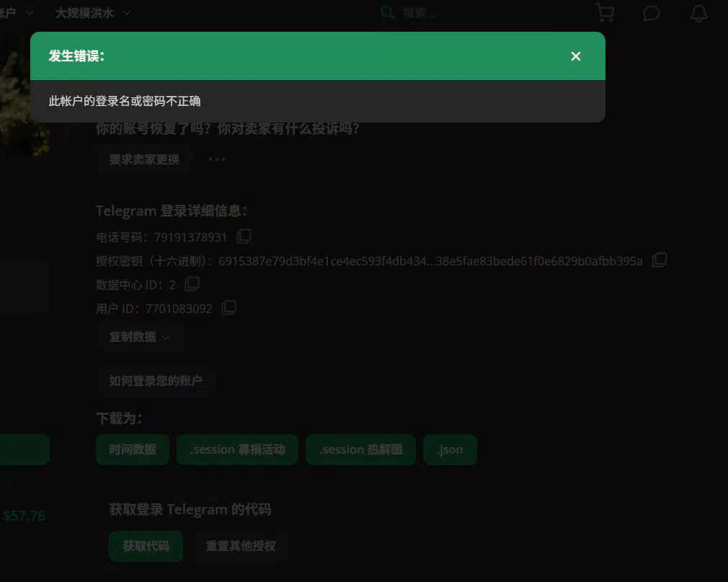Open the shopping cart icon
Image resolution: width=728 pixels, height=582 pixels.
[605, 12]
